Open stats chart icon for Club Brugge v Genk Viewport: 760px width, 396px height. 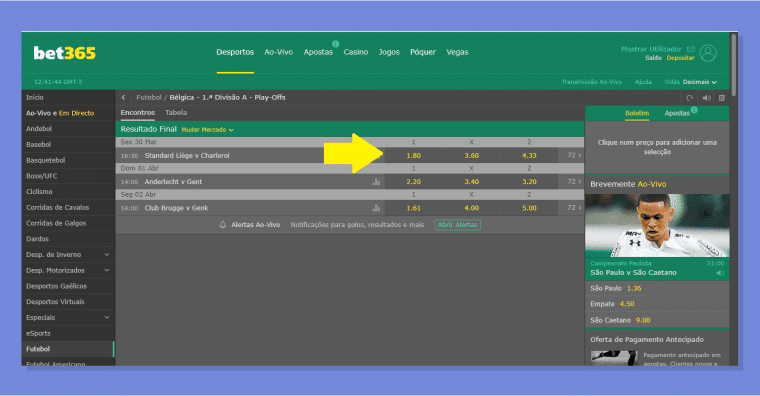tap(376, 208)
